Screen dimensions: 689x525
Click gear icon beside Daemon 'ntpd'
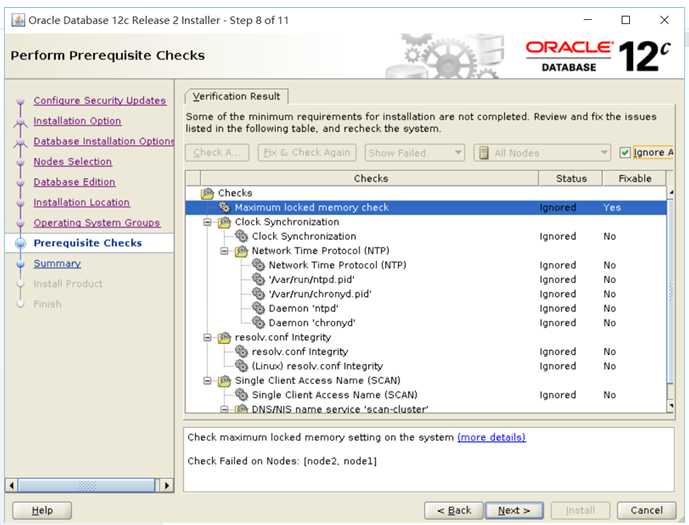258,308
